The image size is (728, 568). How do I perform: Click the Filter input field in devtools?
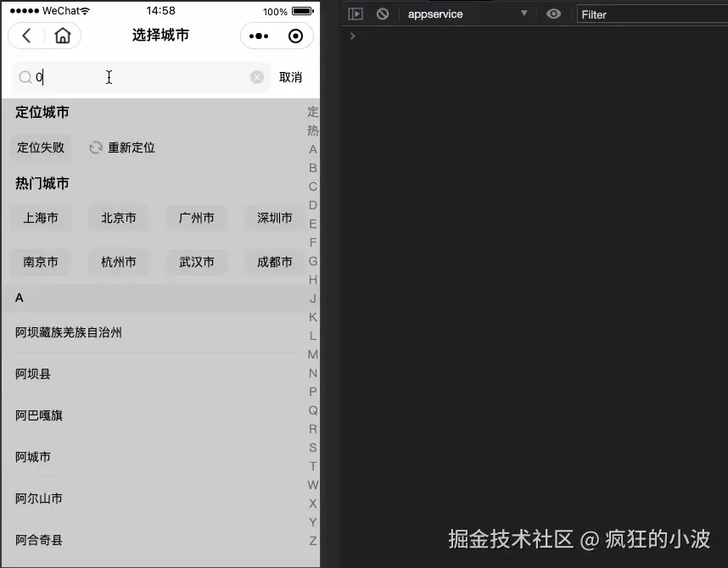click(653, 14)
